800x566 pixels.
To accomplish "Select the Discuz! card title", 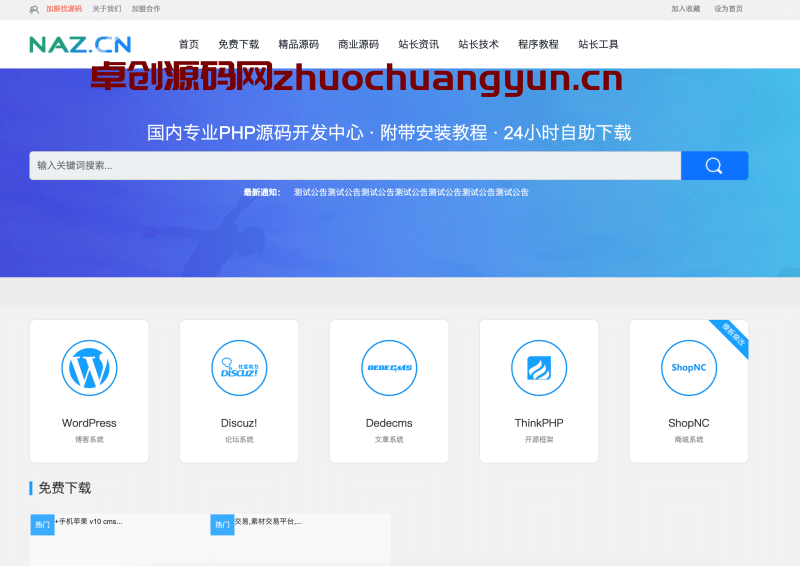I will [x=239, y=423].
